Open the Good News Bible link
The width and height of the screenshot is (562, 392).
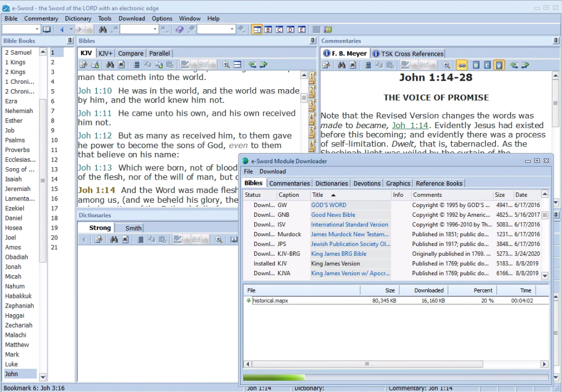click(333, 215)
